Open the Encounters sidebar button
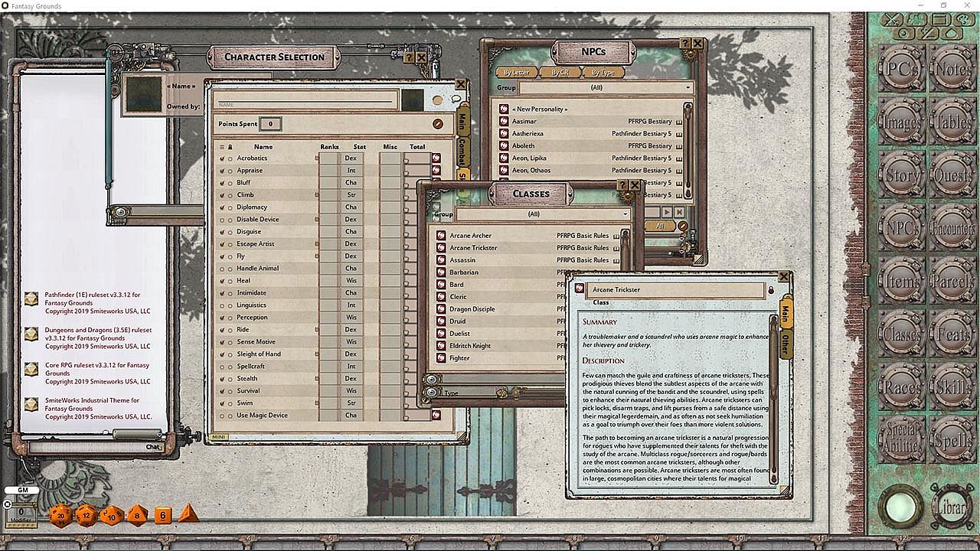The width and height of the screenshot is (980, 551). click(952, 227)
